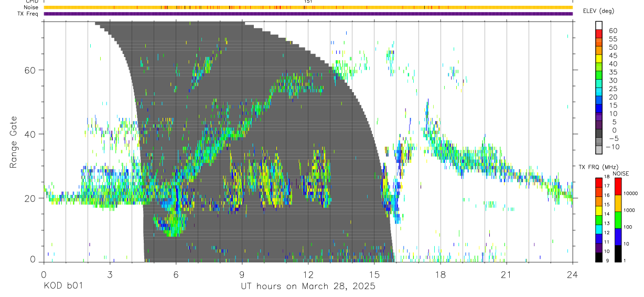Click the "9" UT hour axis label
Screen dimensions: 644x297
point(242,274)
